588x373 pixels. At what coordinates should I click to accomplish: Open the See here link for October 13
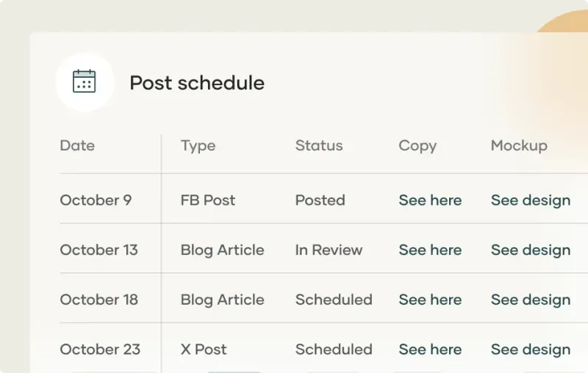click(430, 250)
